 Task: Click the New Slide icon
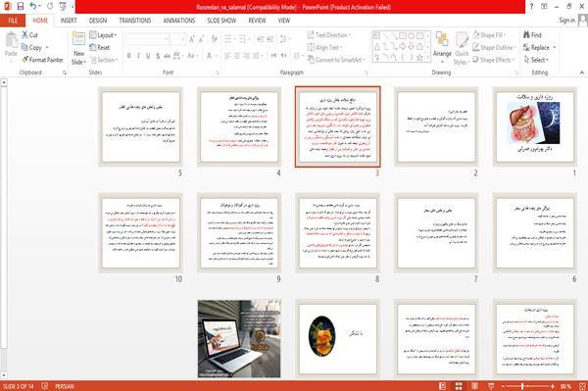(x=78, y=38)
